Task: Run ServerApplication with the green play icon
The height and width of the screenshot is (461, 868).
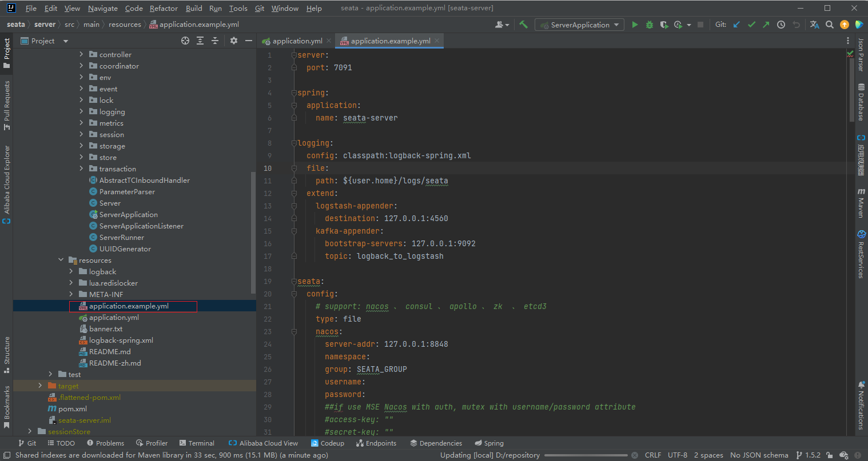Action: [x=635, y=25]
